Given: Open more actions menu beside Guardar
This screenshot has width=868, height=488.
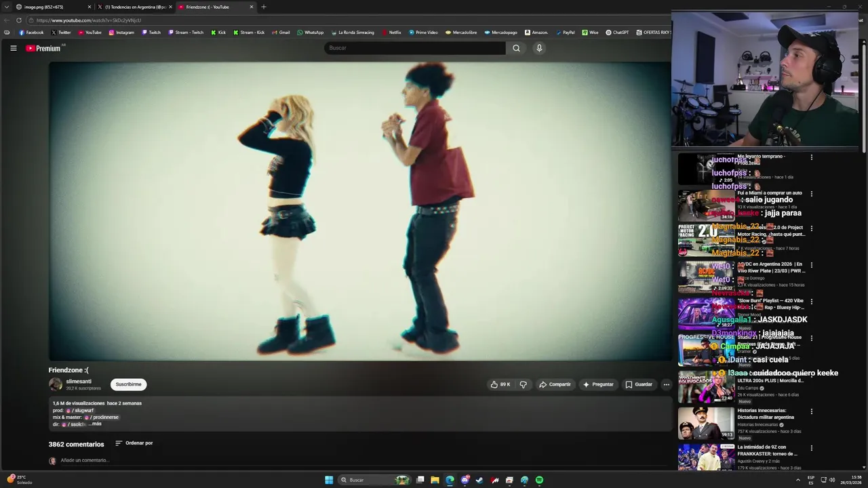Looking at the screenshot, I should coord(666,384).
